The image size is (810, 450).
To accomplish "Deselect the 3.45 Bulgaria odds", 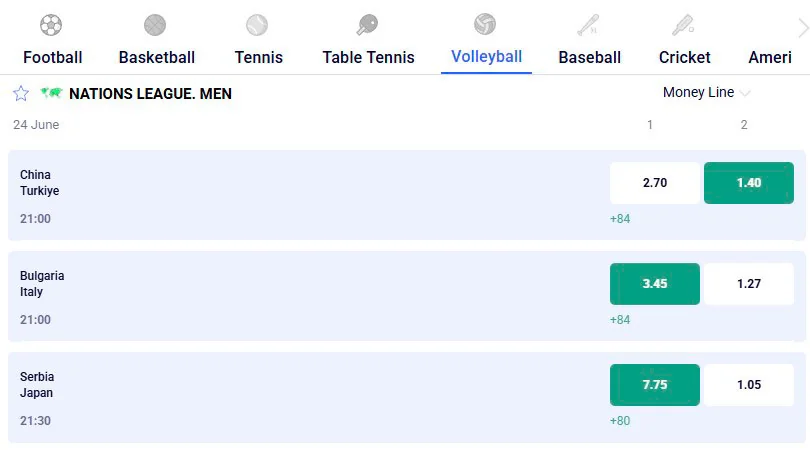I will pyautogui.click(x=655, y=284).
